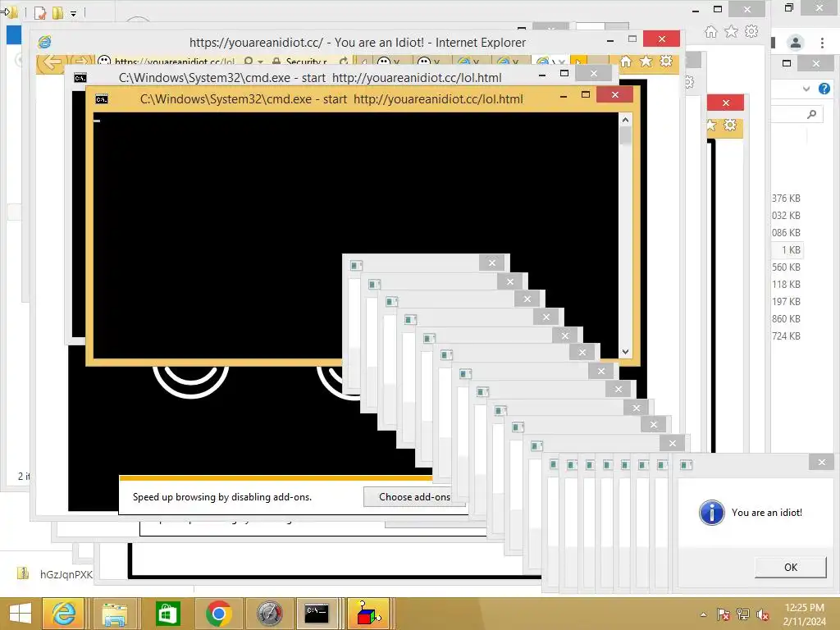Click the Properties icon in Explorer quick access toolbar
The height and width of the screenshot is (630, 840).
(40, 11)
